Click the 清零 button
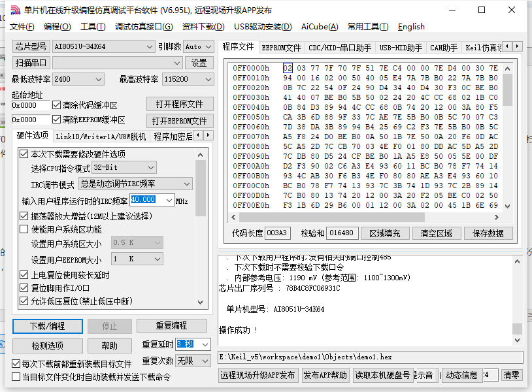 click(511, 375)
